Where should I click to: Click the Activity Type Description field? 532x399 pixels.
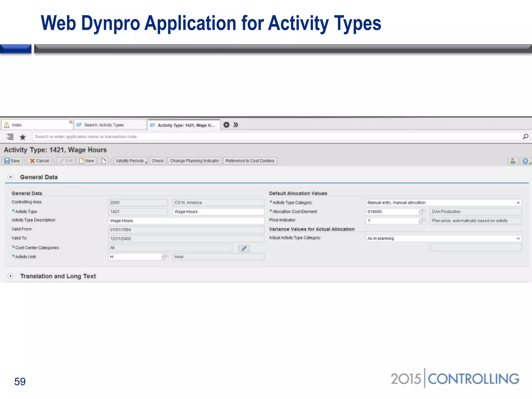click(186, 221)
